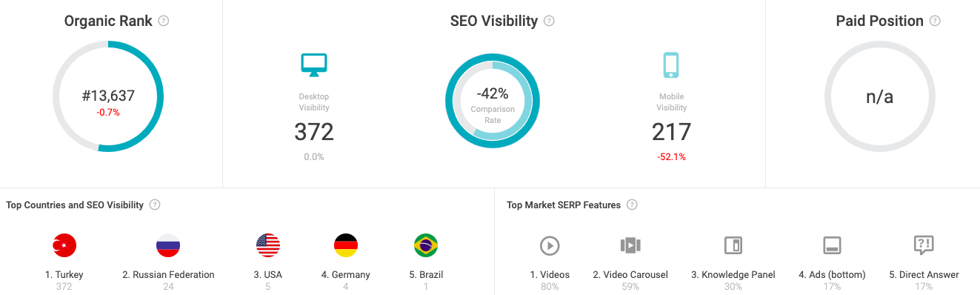Select the Desktop Visibility monitor icon
The width and height of the screenshot is (980, 295).
pos(314,64)
